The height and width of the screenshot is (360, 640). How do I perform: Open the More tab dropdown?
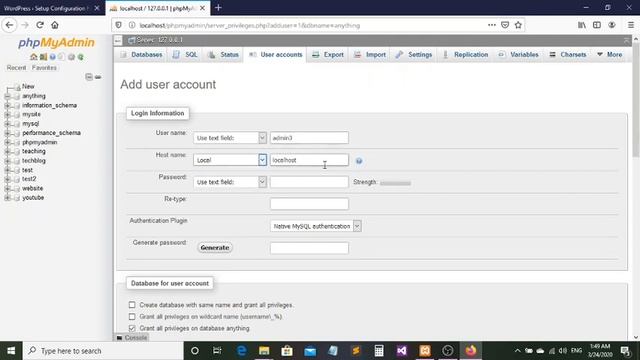tap(610, 55)
